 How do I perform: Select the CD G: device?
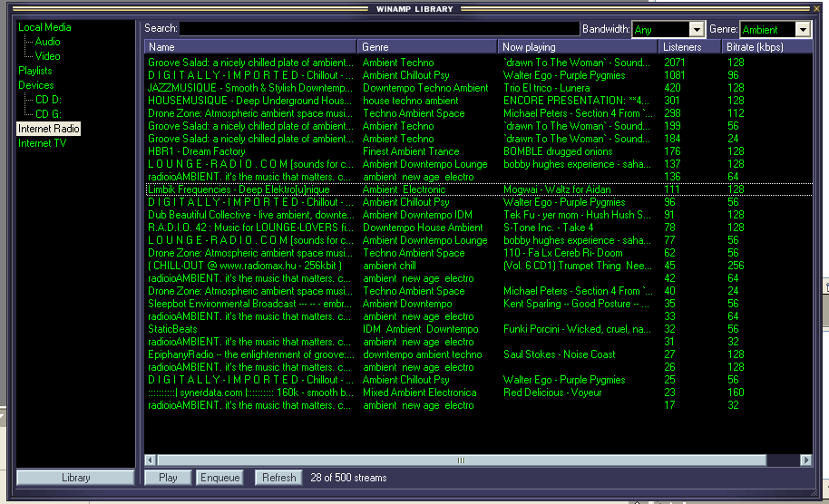pyautogui.click(x=48, y=114)
